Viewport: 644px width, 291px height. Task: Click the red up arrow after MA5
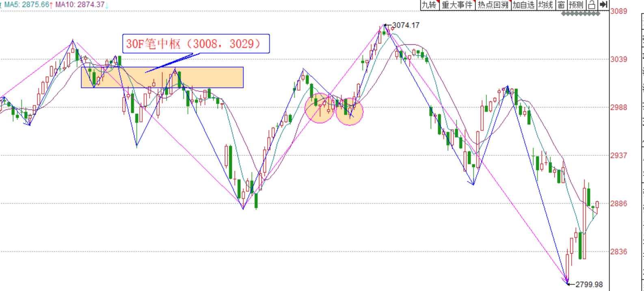coord(51,5)
